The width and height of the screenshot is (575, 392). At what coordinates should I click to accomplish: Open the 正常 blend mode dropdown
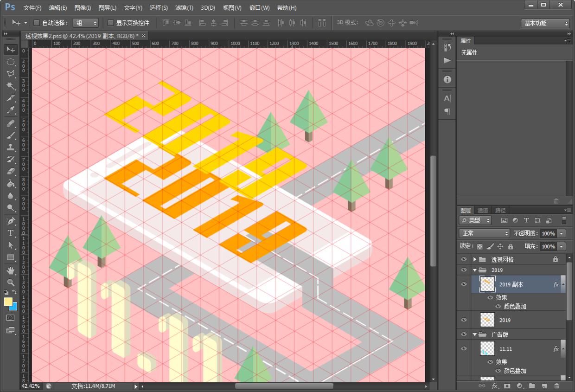pyautogui.click(x=484, y=233)
